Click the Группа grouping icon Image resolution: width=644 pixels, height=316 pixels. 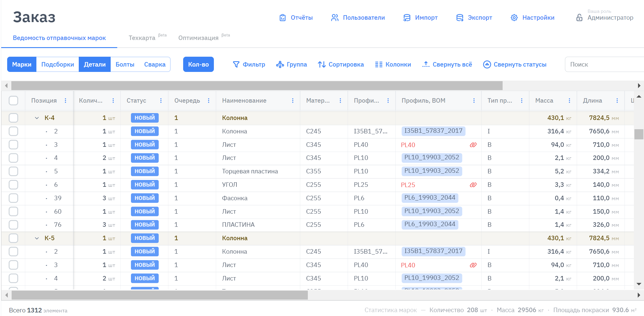click(x=280, y=64)
